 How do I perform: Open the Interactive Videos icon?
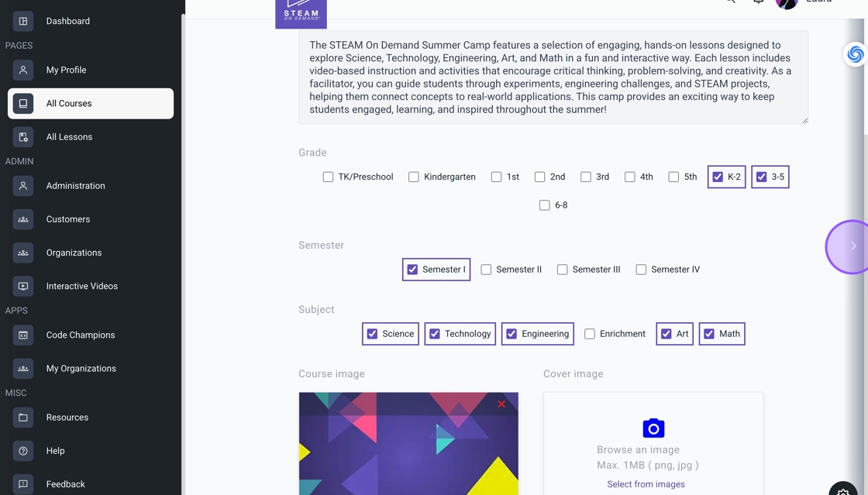(23, 286)
